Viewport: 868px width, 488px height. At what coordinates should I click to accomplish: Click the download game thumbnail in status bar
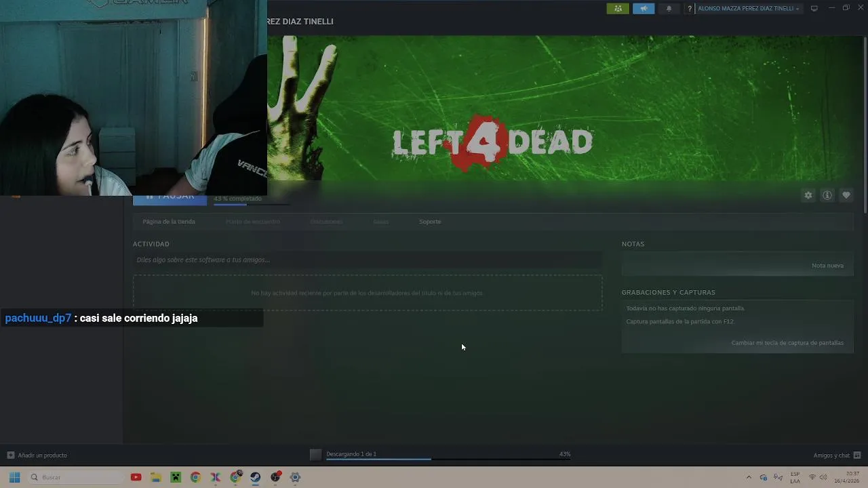(x=315, y=455)
